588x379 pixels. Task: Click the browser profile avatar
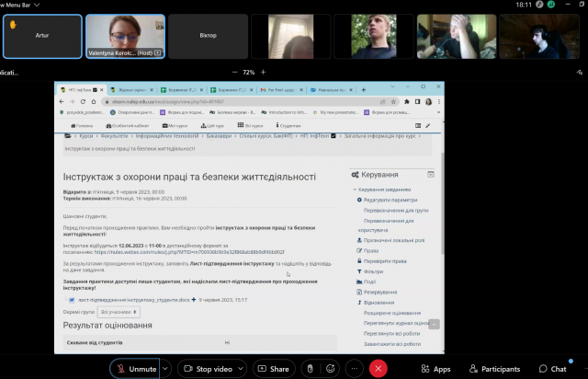[x=429, y=102]
